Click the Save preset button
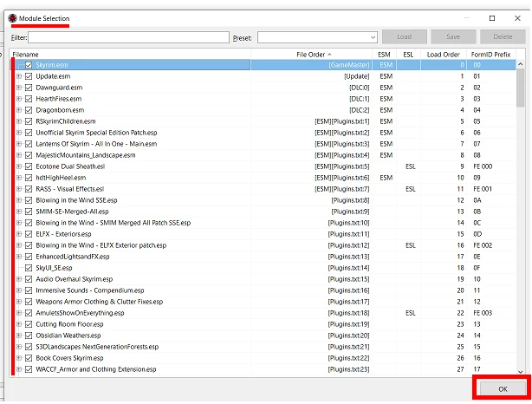This screenshot has width=532, height=404. tap(453, 36)
